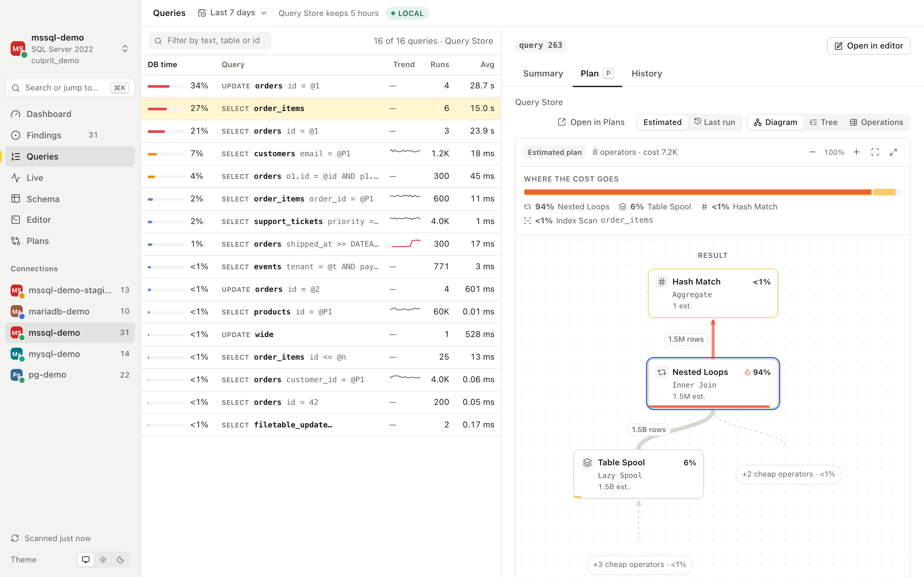Focus the Filter by text, table or id field
The height and width of the screenshot is (577, 924).
[210, 41]
